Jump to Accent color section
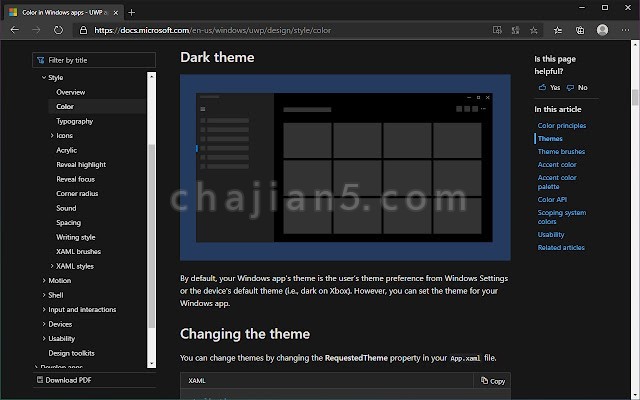The width and height of the screenshot is (640, 400). pos(557,164)
